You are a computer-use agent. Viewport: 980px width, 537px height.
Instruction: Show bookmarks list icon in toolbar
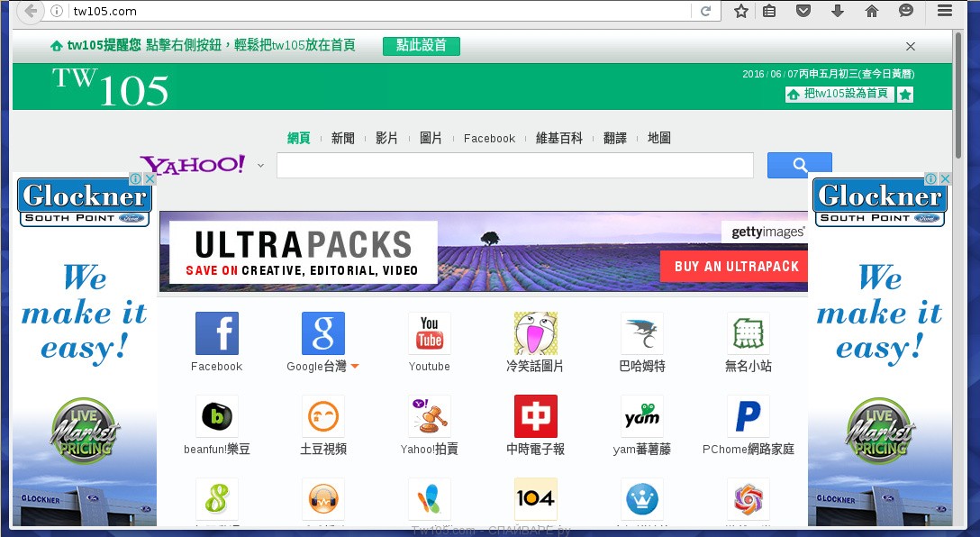(769, 11)
